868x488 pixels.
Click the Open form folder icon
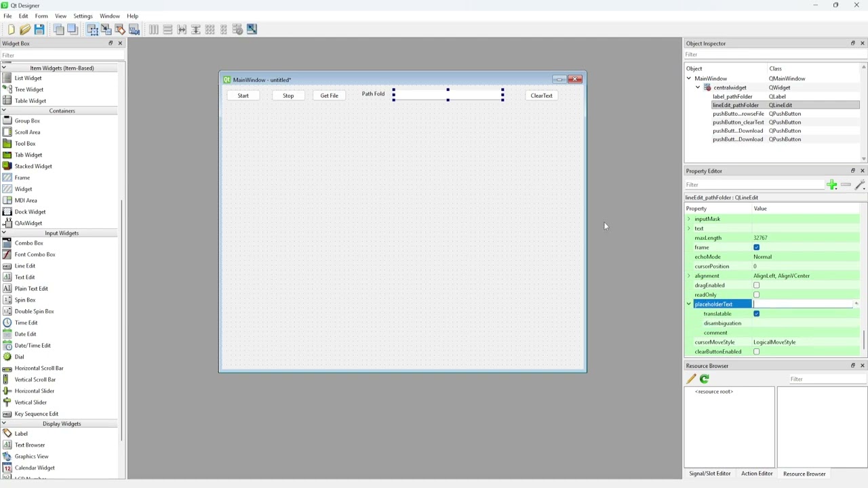tap(25, 29)
